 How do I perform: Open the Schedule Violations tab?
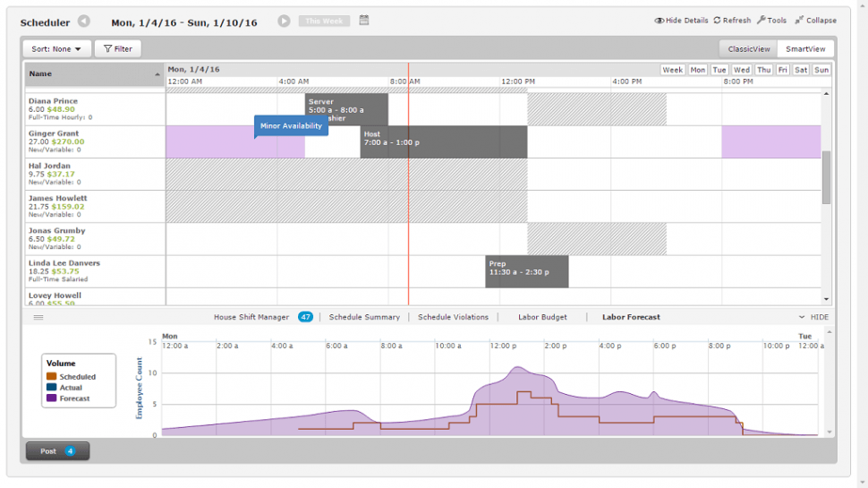click(x=453, y=317)
